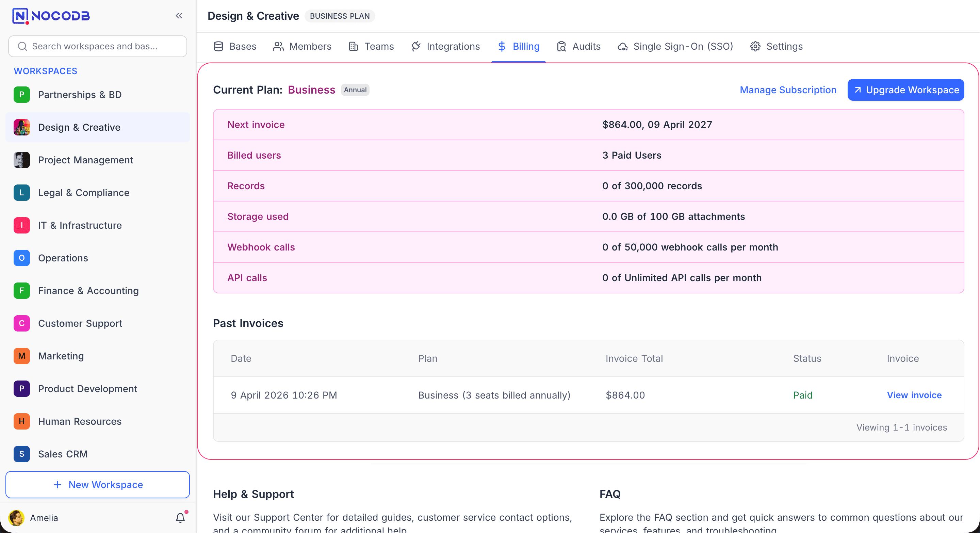Screen dimensions: 980x533
Task: Collapse the sidebar with double-chevron icon
Action: pos(179,16)
